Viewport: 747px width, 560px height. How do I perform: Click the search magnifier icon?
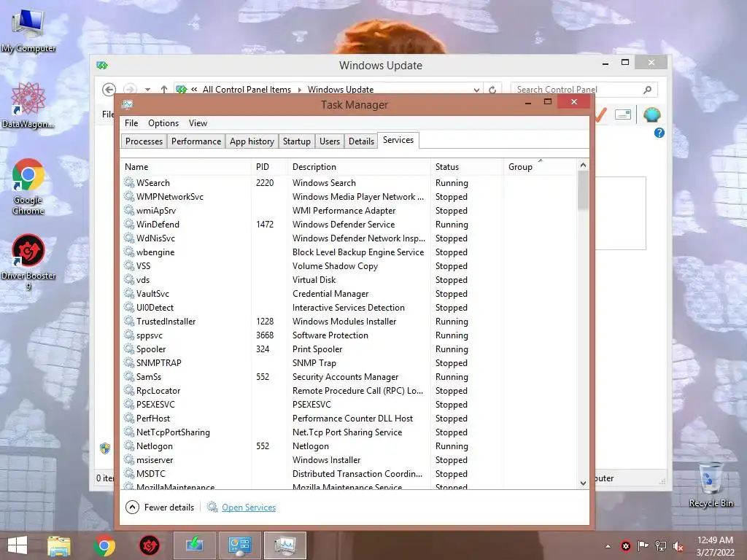(x=648, y=90)
